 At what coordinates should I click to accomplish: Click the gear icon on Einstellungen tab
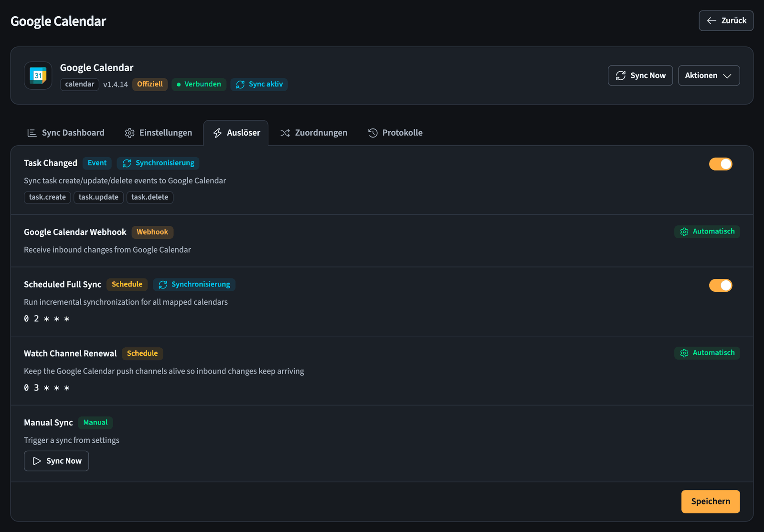pos(129,133)
